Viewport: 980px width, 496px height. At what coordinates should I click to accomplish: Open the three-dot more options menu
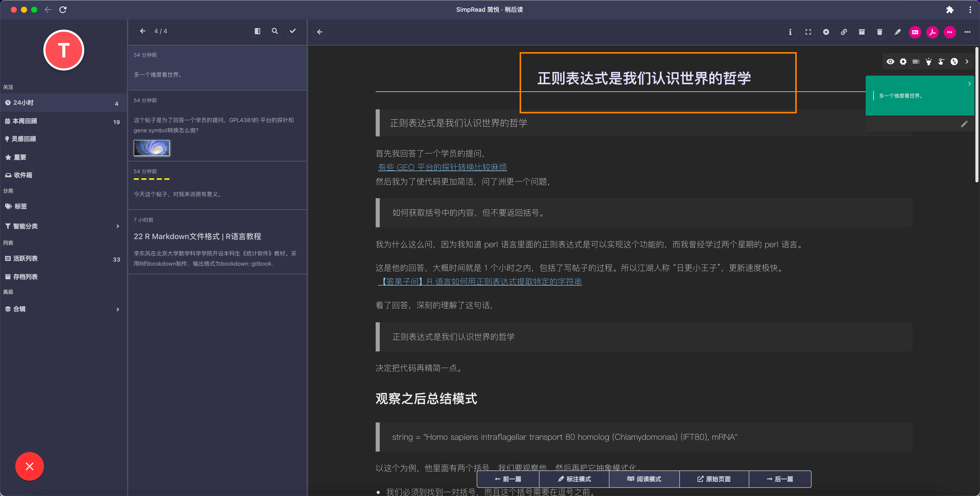(x=967, y=32)
